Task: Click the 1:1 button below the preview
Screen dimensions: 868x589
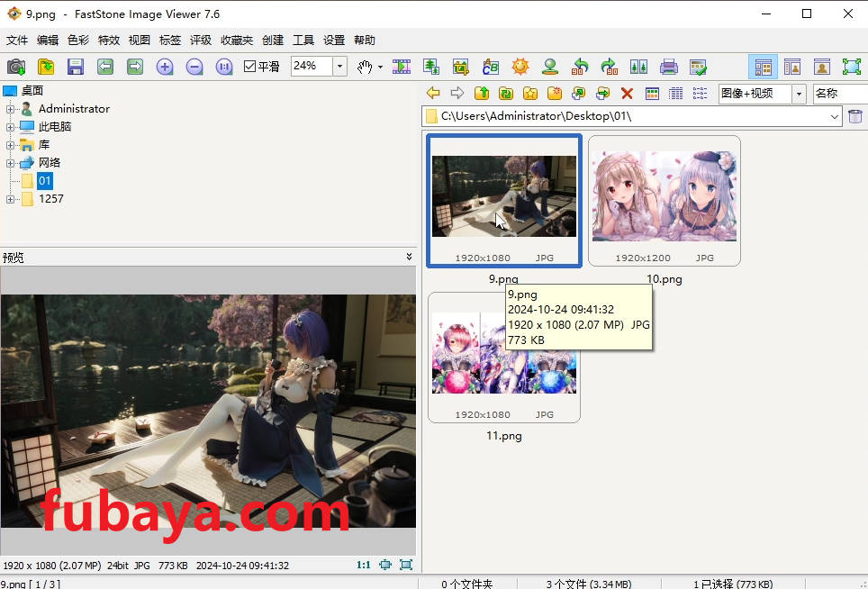Action: click(363, 565)
